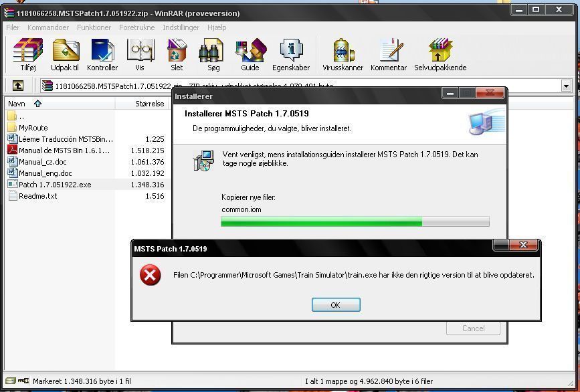Click the Readme.txt file icon

coord(13,195)
